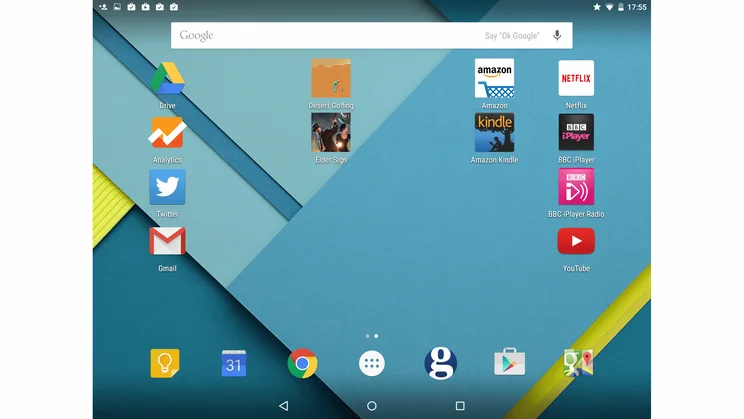Open the Gmail app
The width and height of the screenshot is (744, 419).
pos(167,241)
